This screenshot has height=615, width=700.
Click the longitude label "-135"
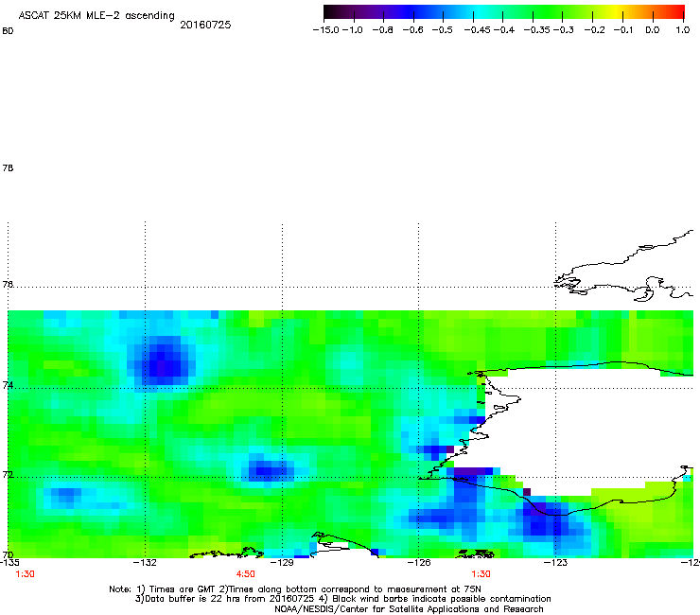click(9, 562)
